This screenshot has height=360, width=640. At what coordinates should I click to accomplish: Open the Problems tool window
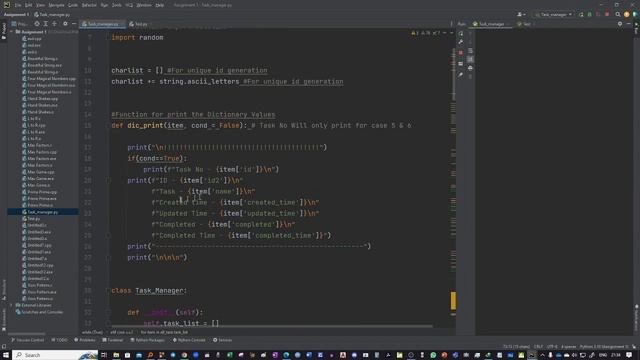(x=84, y=340)
